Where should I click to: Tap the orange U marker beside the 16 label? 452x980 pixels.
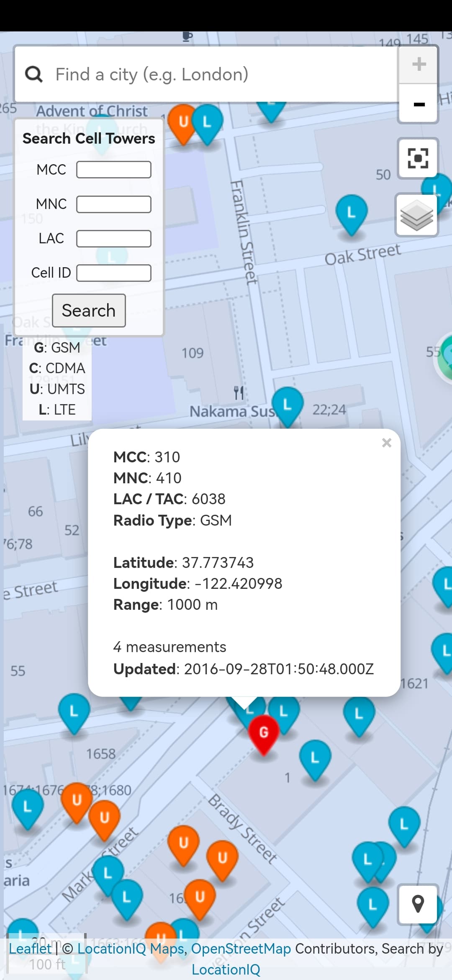coord(200,899)
